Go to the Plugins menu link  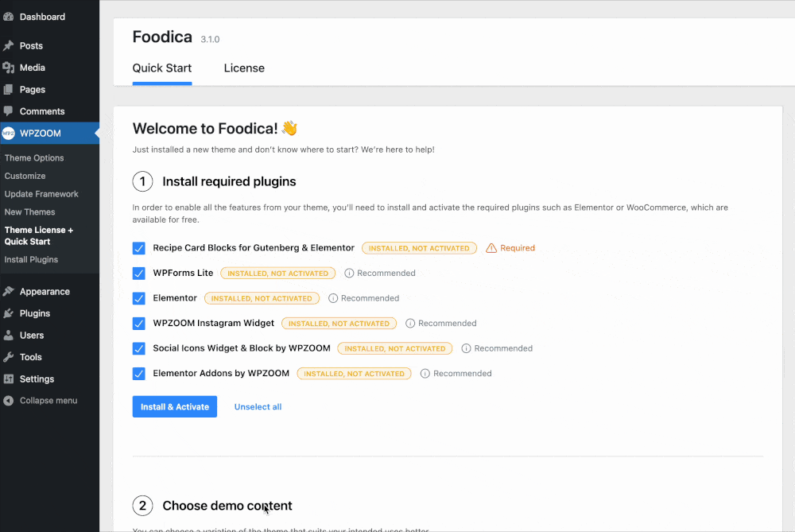(35, 313)
